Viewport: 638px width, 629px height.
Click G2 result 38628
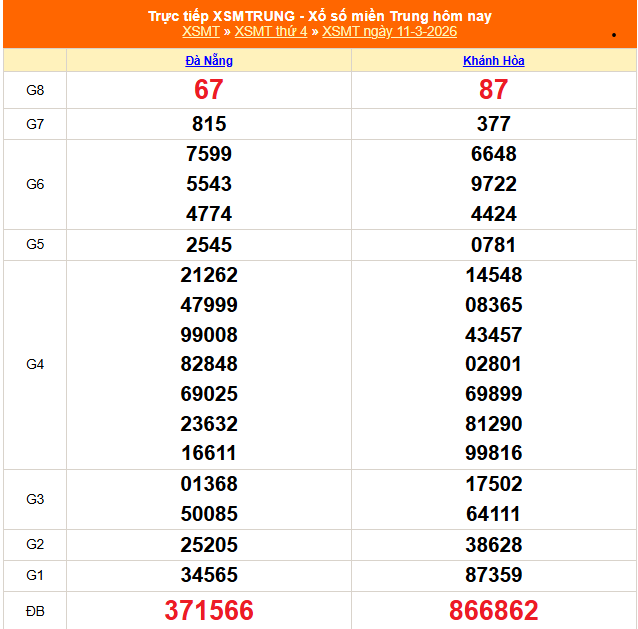click(x=493, y=545)
